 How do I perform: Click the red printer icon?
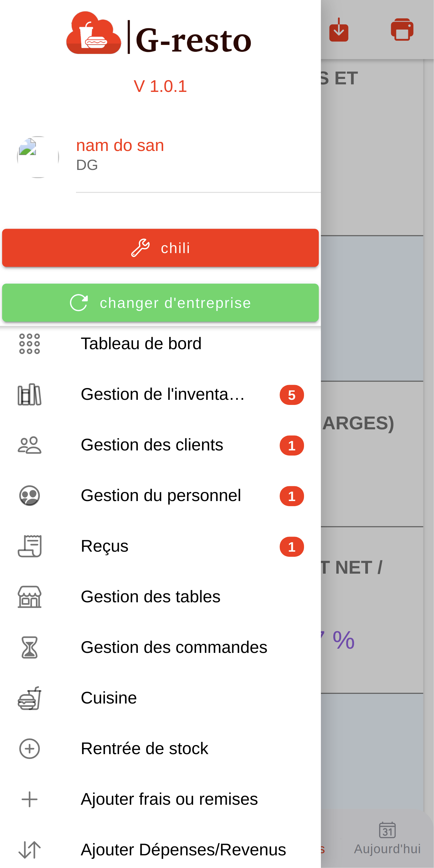pyautogui.click(x=402, y=30)
